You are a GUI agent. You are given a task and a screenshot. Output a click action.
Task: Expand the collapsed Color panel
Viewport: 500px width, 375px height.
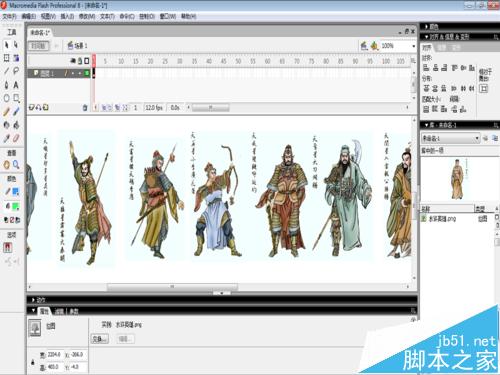(x=426, y=27)
